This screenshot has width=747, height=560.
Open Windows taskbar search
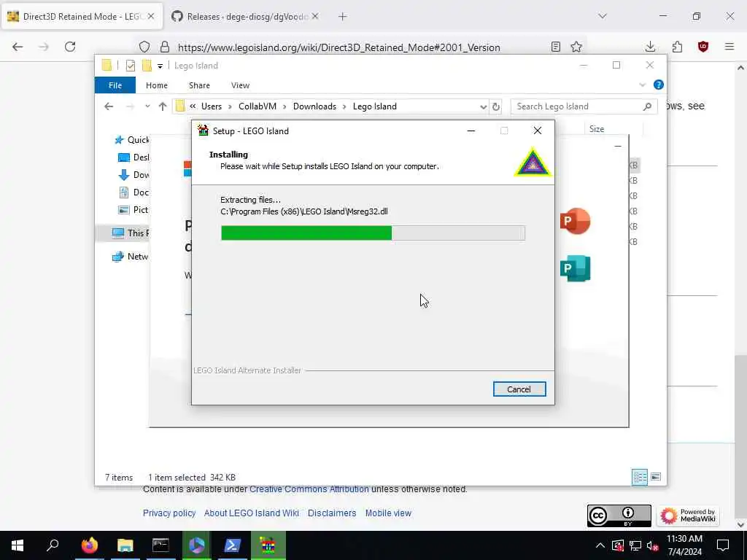click(x=53, y=545)
